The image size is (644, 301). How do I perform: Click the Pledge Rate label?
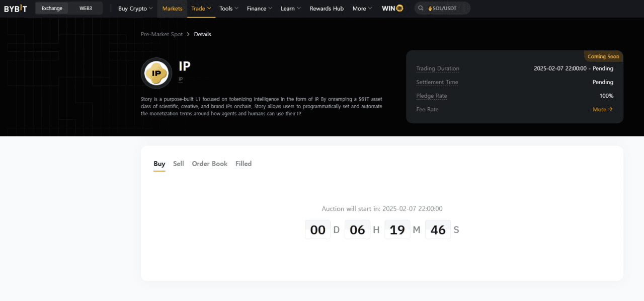coord(432,96)
